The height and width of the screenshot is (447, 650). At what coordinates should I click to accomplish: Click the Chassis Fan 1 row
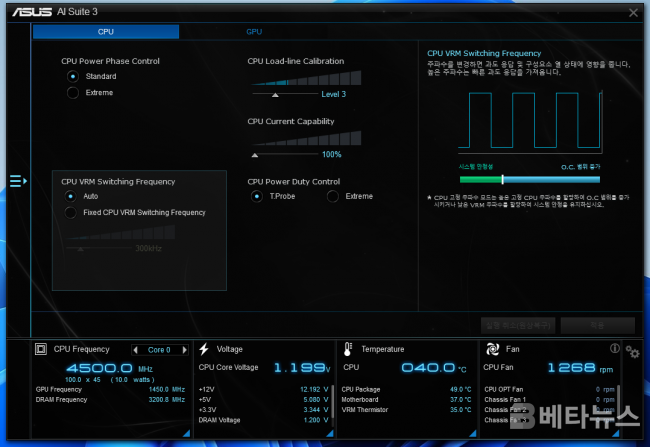point(549,400)
